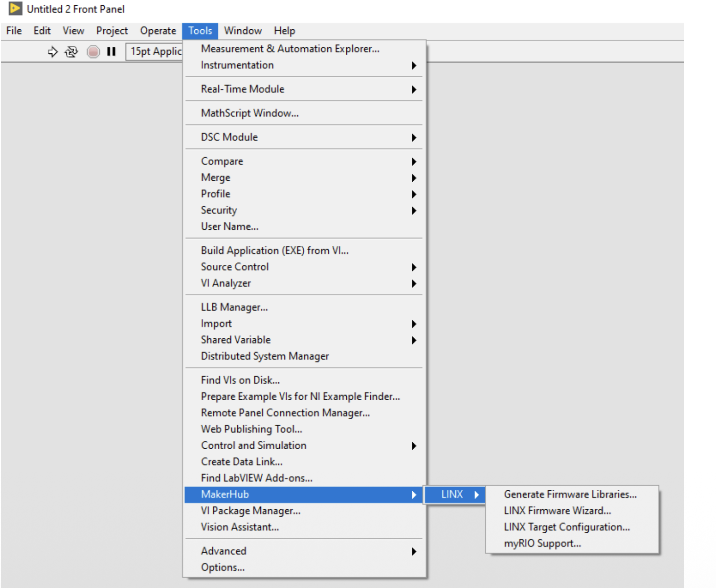Image resolution: width=716 pixels, height=588 pixels.
Task: Choose Build Application (EXE) from VI
Action: click(304, 251)
